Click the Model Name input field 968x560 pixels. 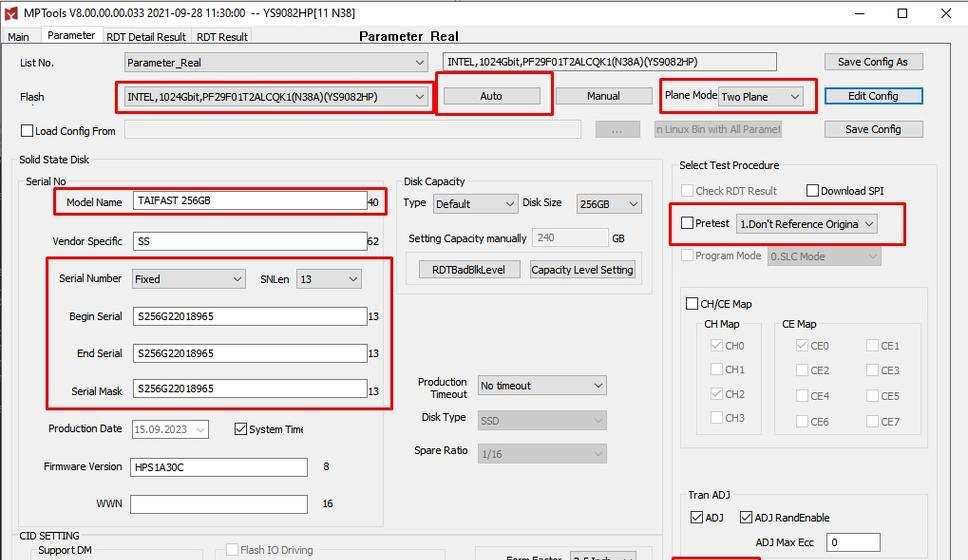click(x=250, y=201)
